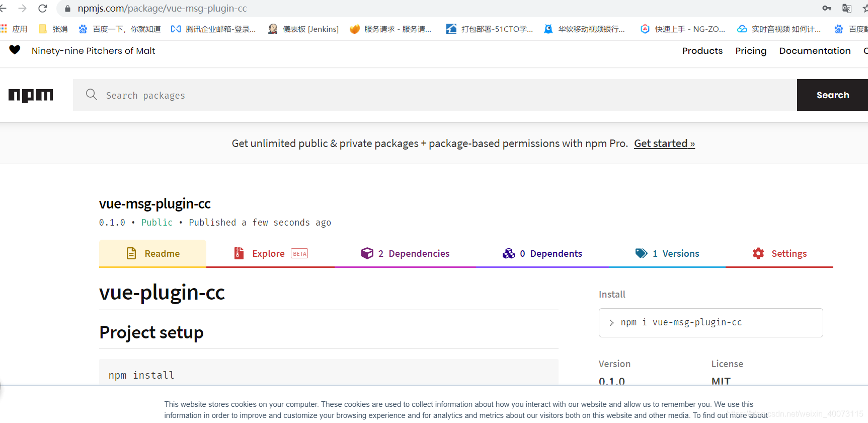Viewport: 868px width, 423px height.
Task: Click the browser forward arrow
Action: tap(22, 9)
